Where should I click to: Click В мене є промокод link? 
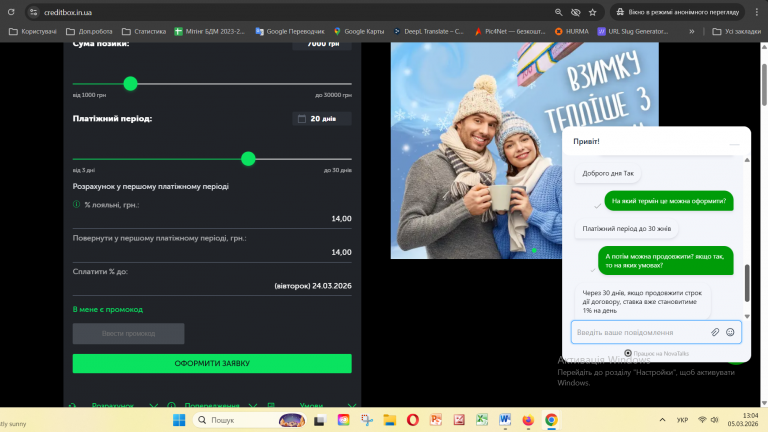click(x=108, y=310)
